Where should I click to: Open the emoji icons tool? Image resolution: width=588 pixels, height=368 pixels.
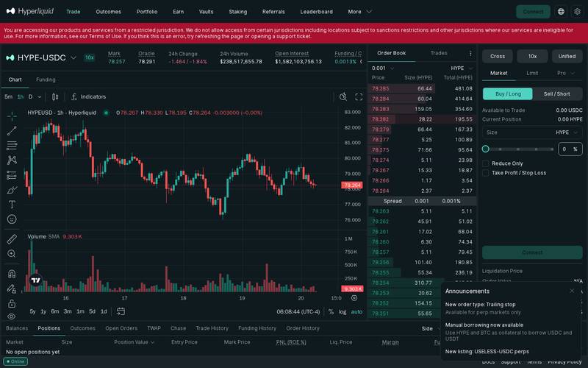[x=12, y=219]
